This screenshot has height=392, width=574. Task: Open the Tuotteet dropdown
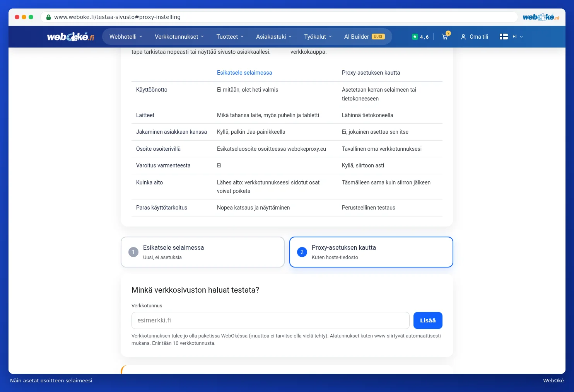click(230, 37)
